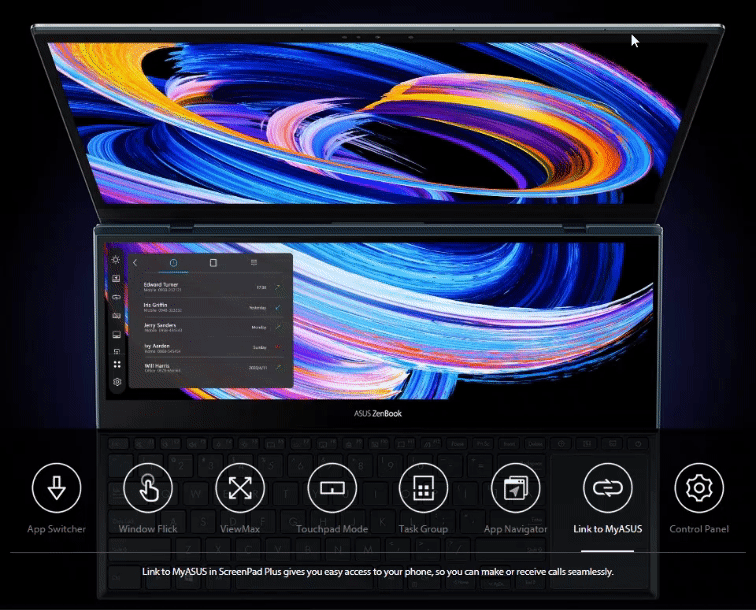Go back using the arrow in the MyASUS panel
Viewport: 756px width, 610px height.
135,263
